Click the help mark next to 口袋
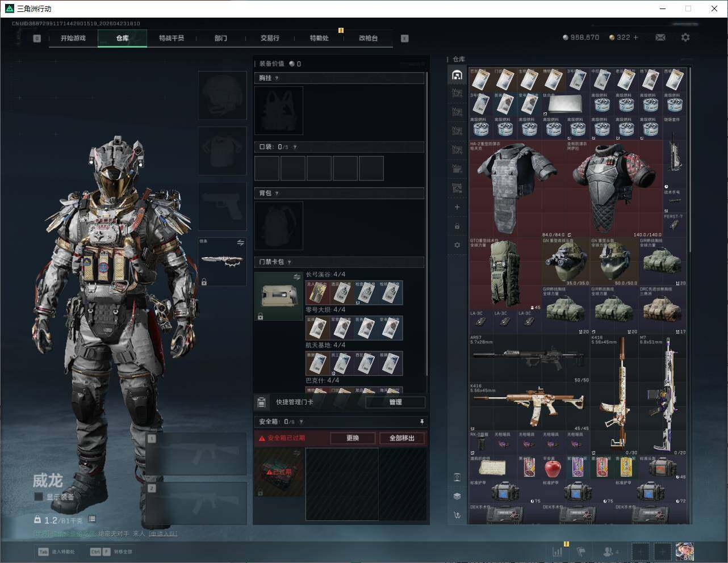Viewport: 728px width, 563px height. point(295,147)
